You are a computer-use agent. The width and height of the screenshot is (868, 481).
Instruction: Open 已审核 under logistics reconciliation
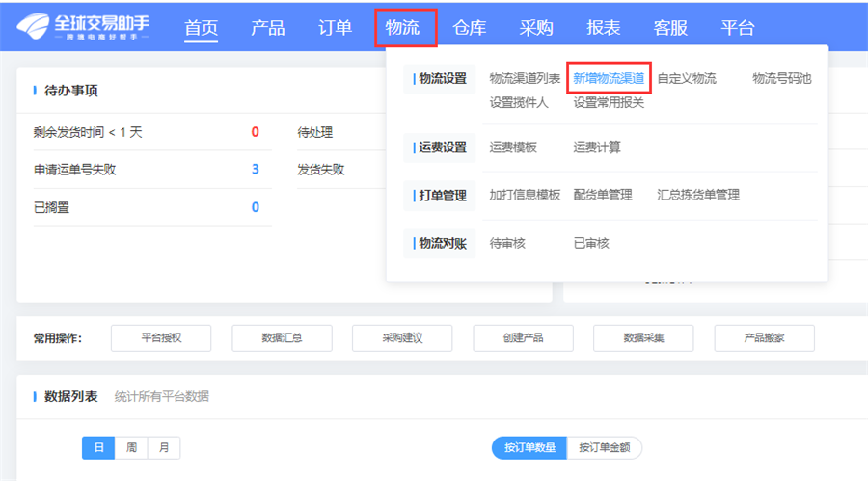[x=590, y=243]
